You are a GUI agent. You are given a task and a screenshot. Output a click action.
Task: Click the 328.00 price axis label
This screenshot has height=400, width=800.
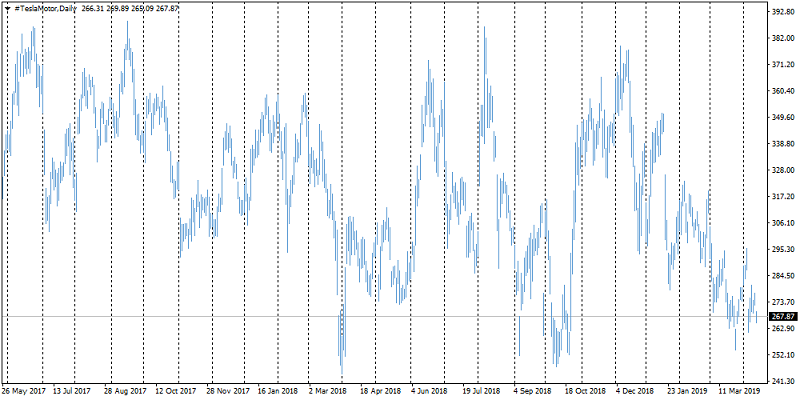point(784,170)
